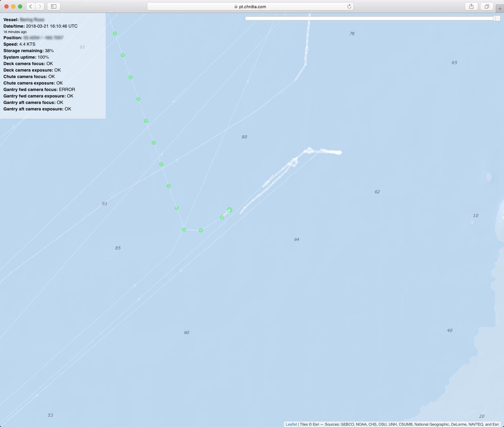Click the System uptime 100% line

[26, 57]
